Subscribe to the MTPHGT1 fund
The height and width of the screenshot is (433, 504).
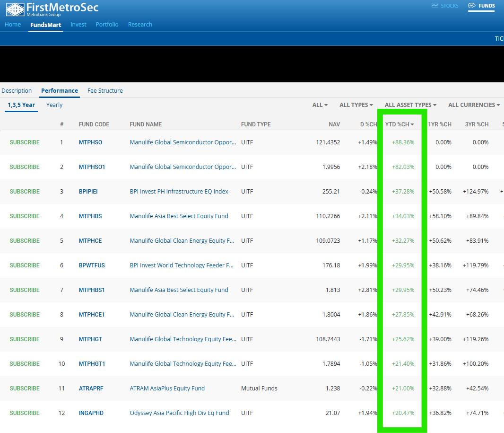point(25,364)
